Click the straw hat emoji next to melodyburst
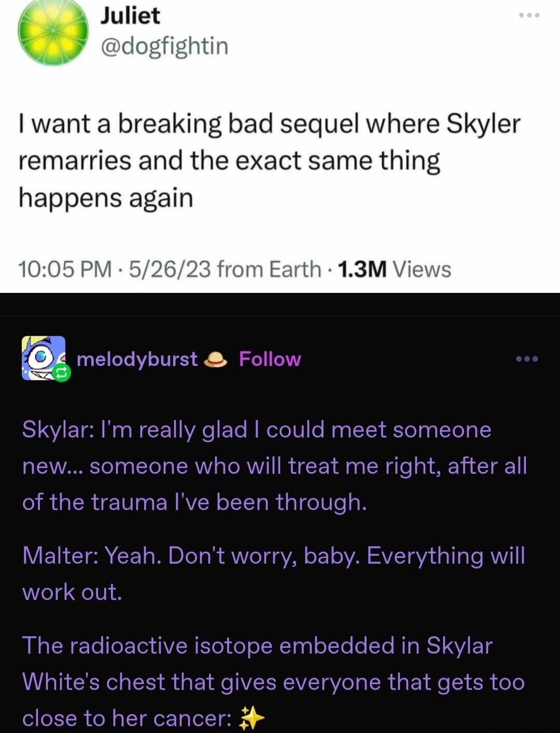 [216, 359]
